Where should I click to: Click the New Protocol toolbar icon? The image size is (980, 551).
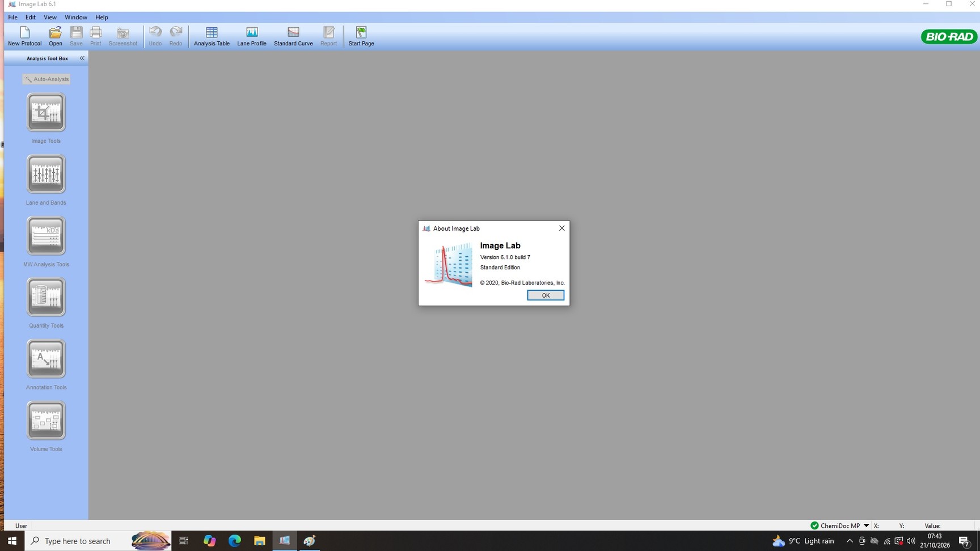click(25, 36)
